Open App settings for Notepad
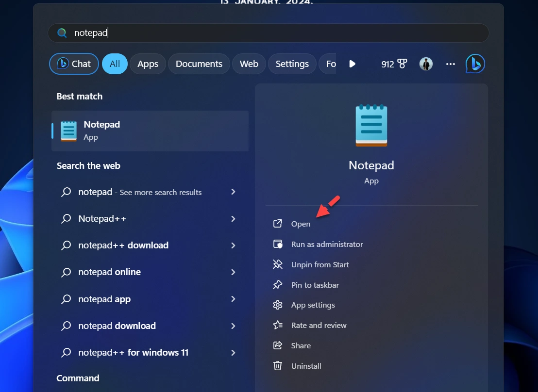 (x=313, y=305)
